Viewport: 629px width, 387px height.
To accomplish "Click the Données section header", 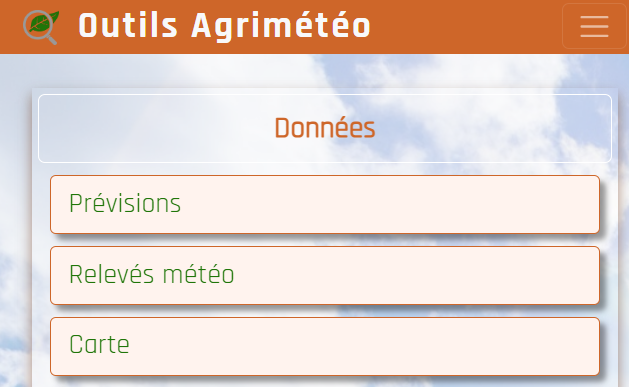I will (325, 128).
